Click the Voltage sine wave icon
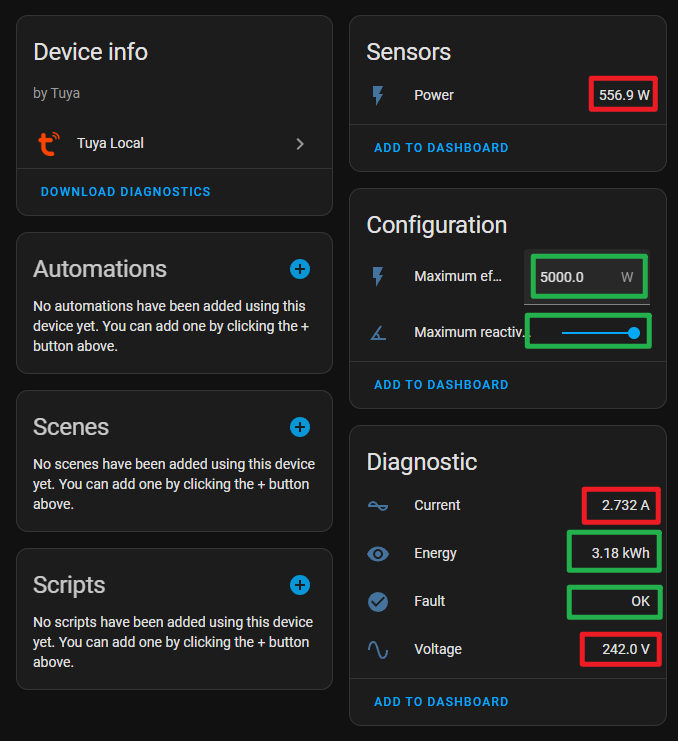678x741 pixels. pos(378,650)
